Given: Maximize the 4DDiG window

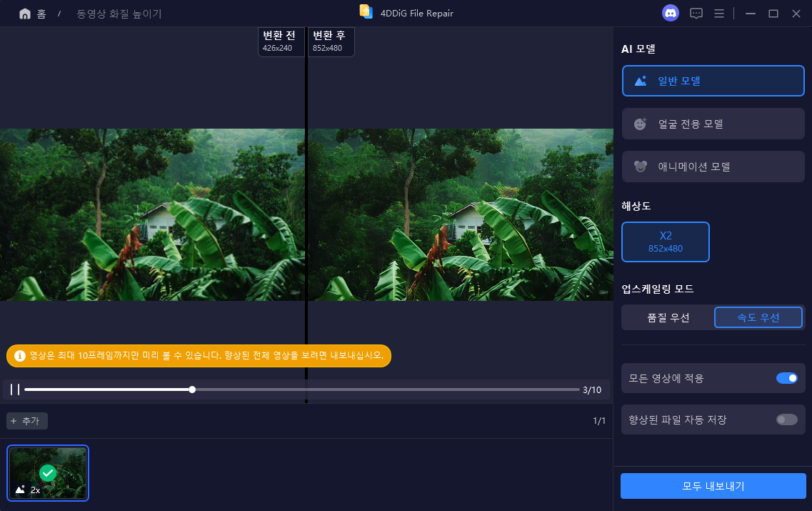Looking at the screenshot, I should point(773,14).
